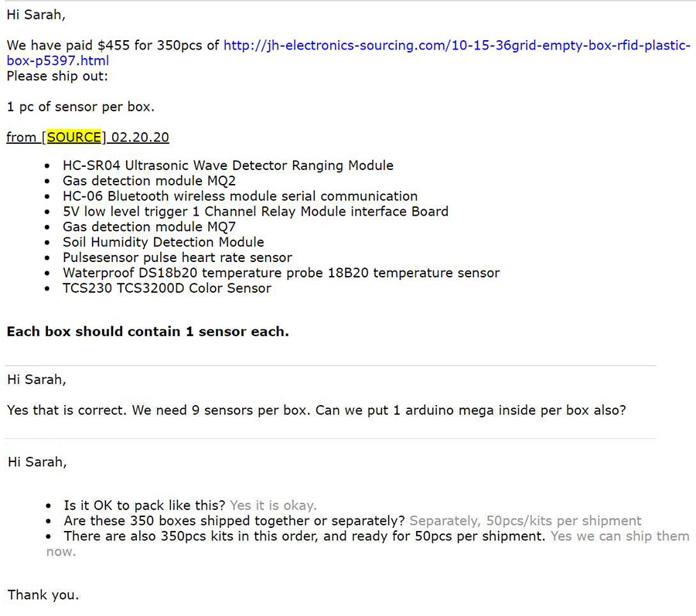Click the underlined date 02.20.20
The image size is (696, 616).
pyautogui.click(x=140, y=138)
